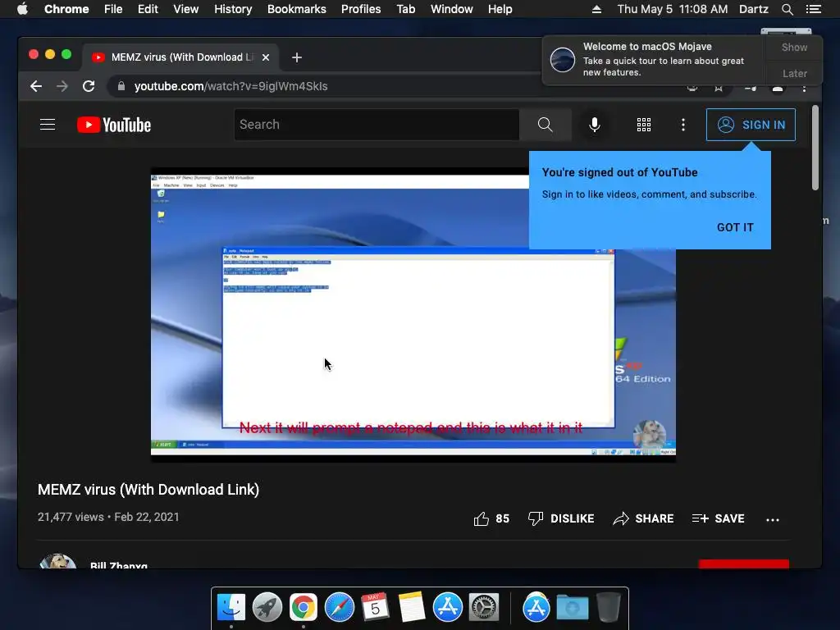Close the MEMZ virus tab
Image resolution: width=840 pixels, height=630 pixels.
coord(266,57)
